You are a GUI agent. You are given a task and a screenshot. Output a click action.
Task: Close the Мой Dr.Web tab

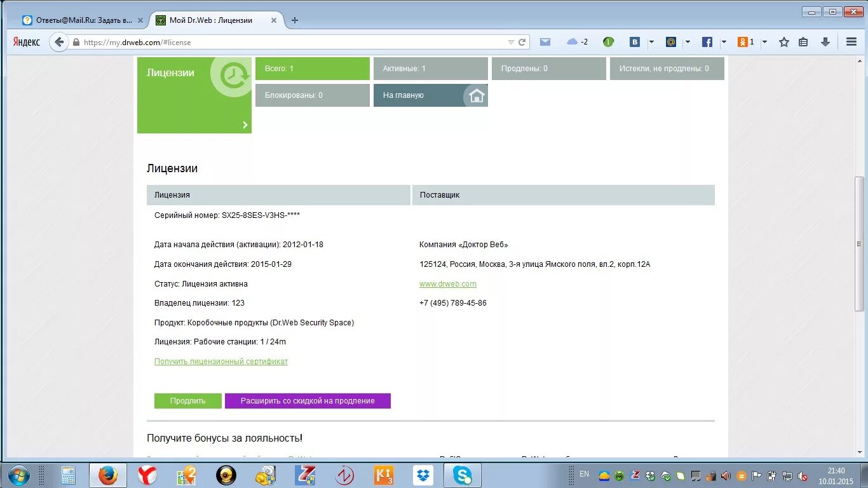pos(274,20)
